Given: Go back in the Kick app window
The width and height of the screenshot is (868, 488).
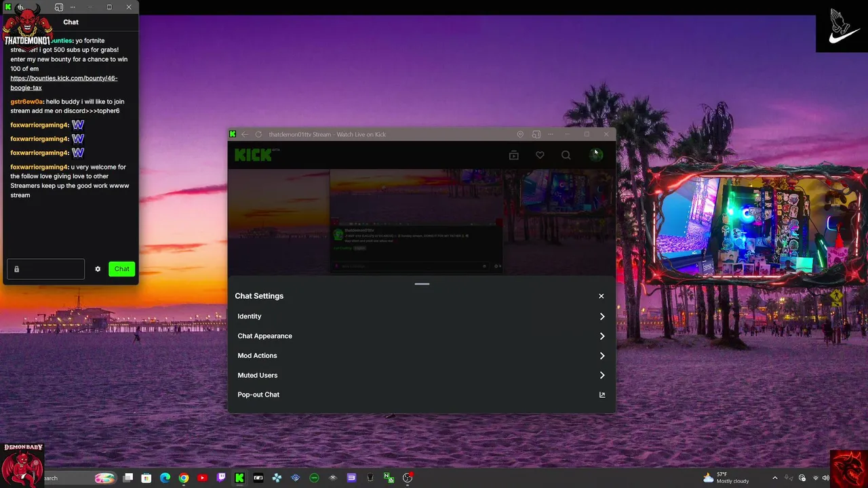Looking at the screenshot, I should (x=245, y=134).
